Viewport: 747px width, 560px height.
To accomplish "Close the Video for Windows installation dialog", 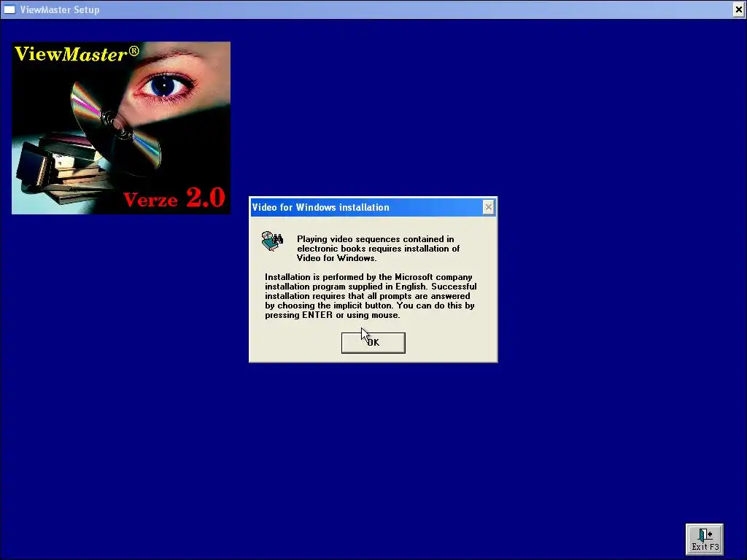I will 488,207.
